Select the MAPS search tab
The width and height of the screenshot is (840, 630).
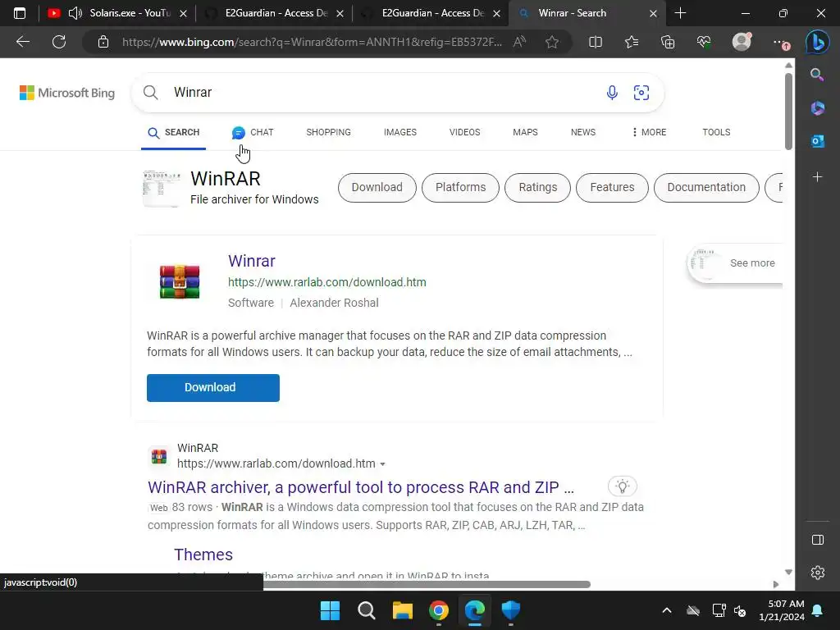click(525, 132)
